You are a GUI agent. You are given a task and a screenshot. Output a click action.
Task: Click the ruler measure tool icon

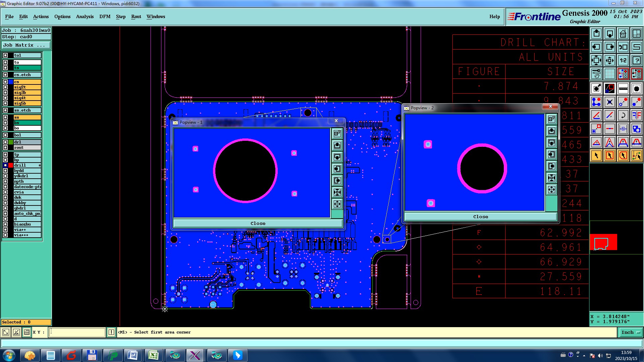pos(623,88)
